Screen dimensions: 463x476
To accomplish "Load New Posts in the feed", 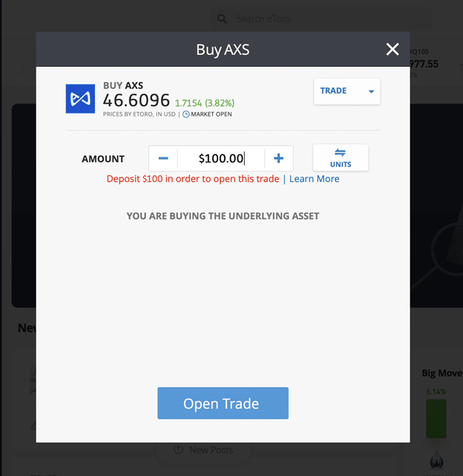I will tap(203, 450).
